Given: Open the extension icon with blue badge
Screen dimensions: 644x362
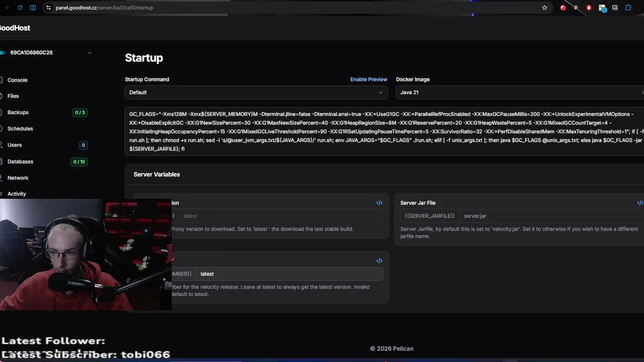Looking at the screenshot, I should coord(602,8).
